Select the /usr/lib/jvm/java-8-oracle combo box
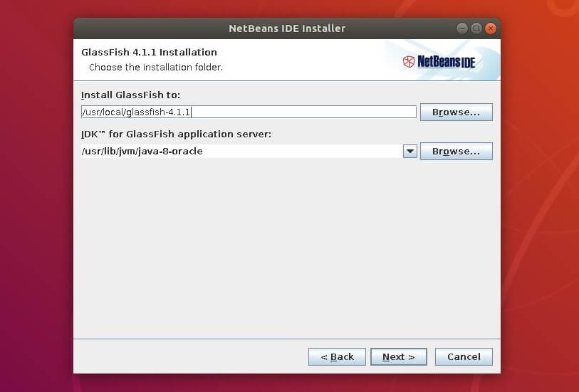This screenshot has height=392, width=579. point(241,151)
